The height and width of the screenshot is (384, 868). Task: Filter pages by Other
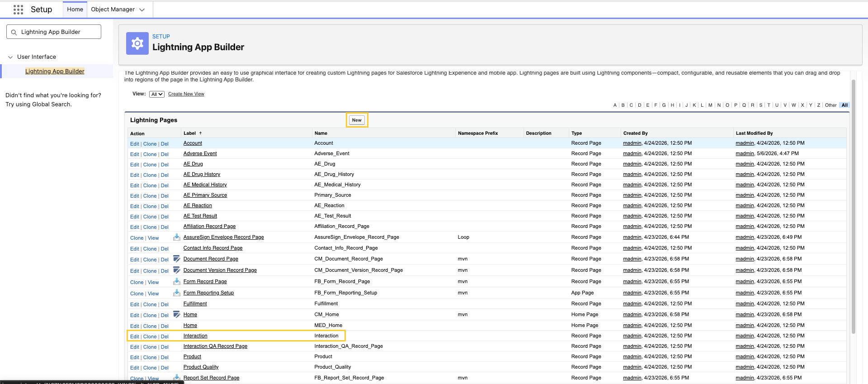tap(831, 105)
